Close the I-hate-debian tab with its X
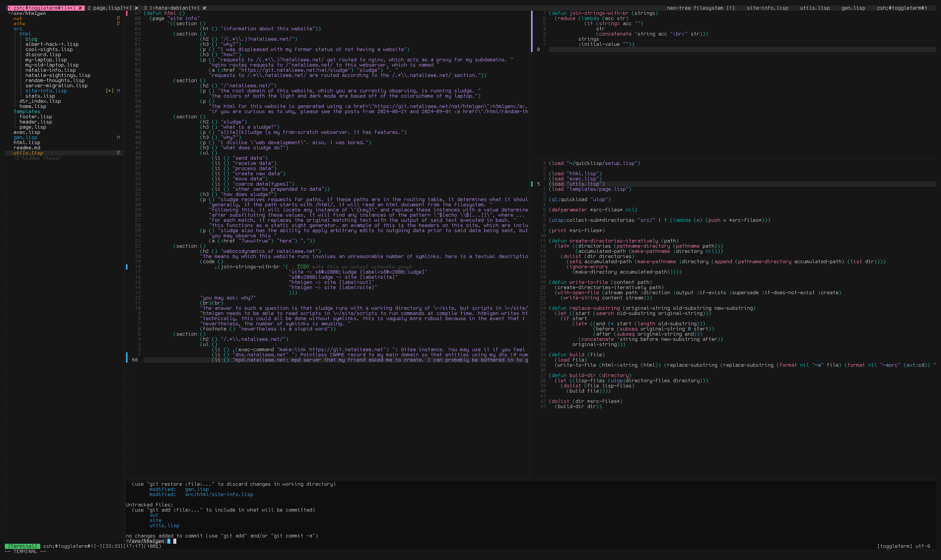Viewport: 941px width, 560px height. tap(204, 8)
